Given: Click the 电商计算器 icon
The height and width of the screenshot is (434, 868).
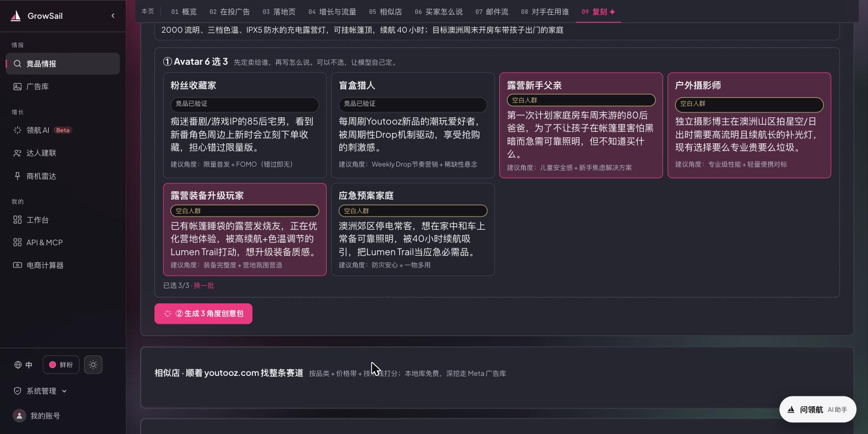Looking at the screenshot, I should 18,265.
